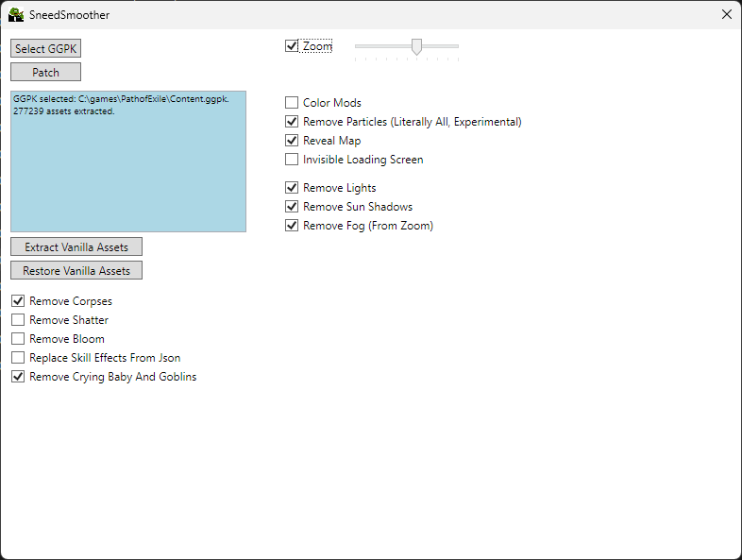This screenshot has height=560, width=742.
Task: Enable Replace Skill Effects From Json
Action: click(18, 358)
